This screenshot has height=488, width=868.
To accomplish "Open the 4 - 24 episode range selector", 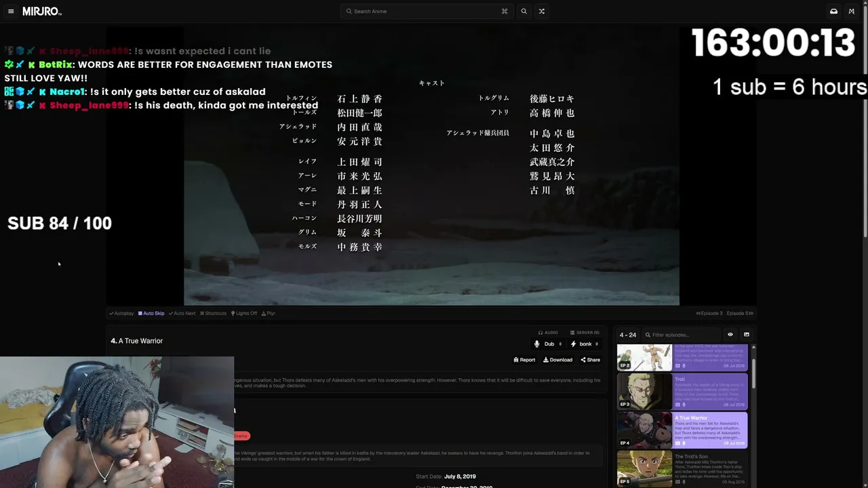I will tap(628, 335).
